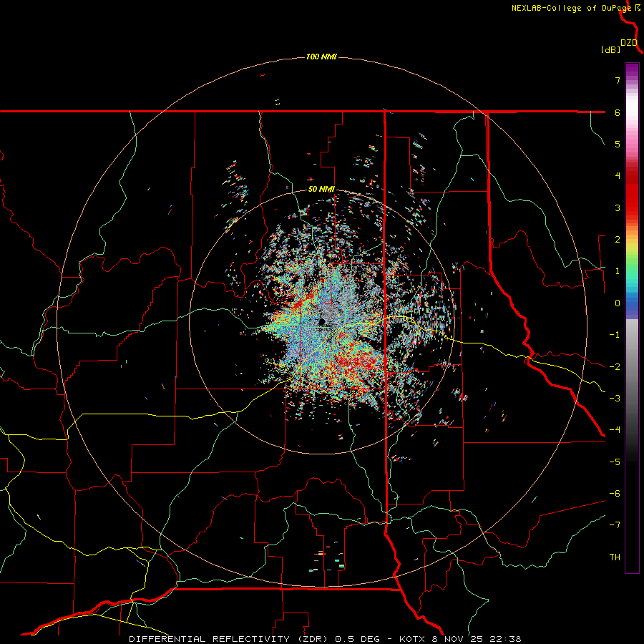Click the 3 dB tick label
The height and width of the screenshot is (644, 644).
pyautogui.click(x=618, y=208)
